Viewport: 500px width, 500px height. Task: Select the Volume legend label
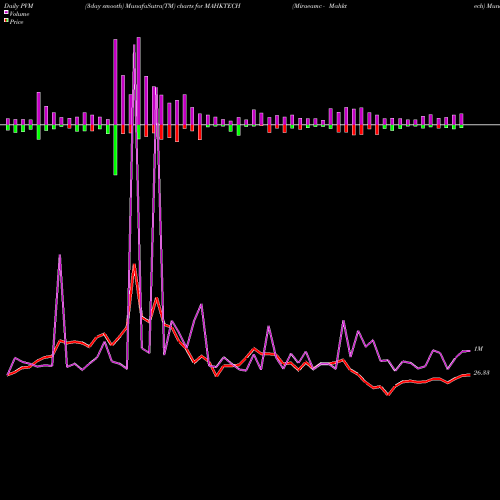(19, 14)
